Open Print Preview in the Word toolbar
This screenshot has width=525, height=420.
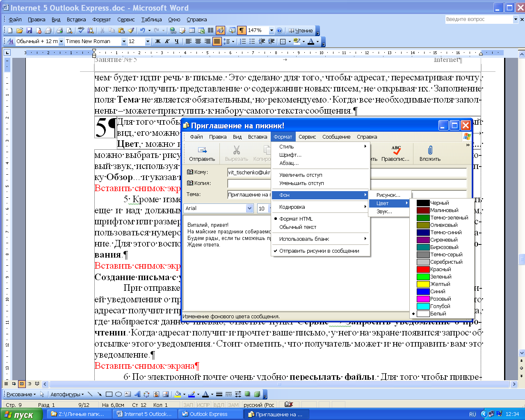coord(69,30)
